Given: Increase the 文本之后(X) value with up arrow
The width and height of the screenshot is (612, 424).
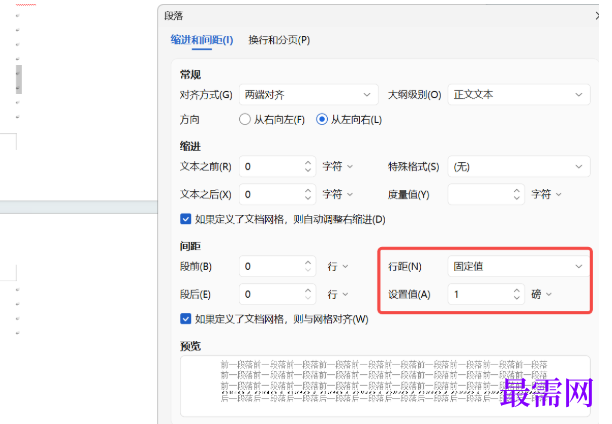Looking at the screenshot, I should 308,190.
